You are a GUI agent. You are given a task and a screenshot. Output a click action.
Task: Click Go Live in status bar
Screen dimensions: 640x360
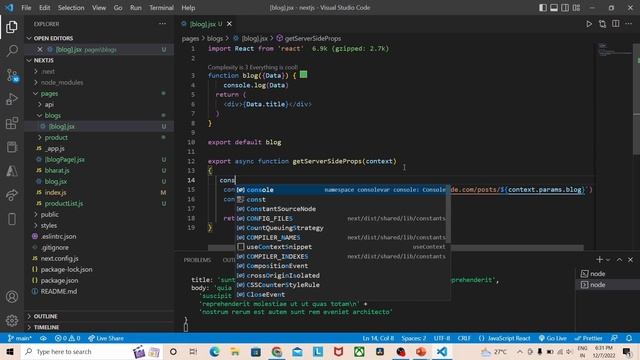[553, 338]
